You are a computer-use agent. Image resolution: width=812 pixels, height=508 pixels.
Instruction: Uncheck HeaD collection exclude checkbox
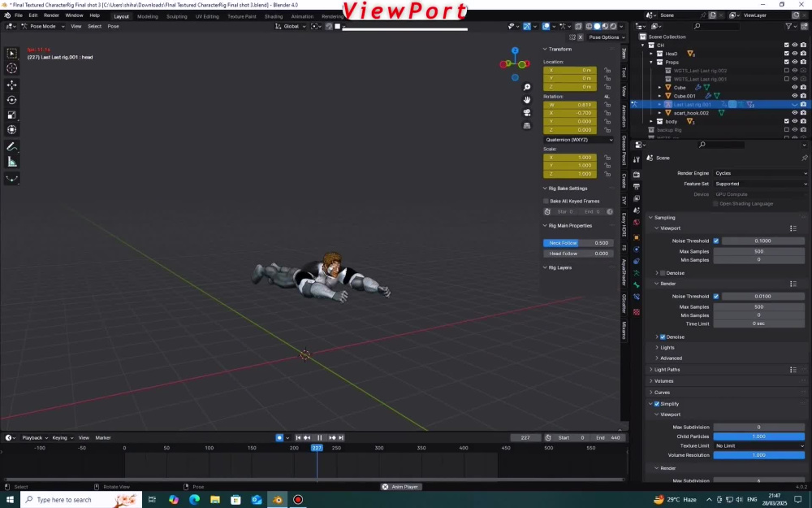[787, 54]
